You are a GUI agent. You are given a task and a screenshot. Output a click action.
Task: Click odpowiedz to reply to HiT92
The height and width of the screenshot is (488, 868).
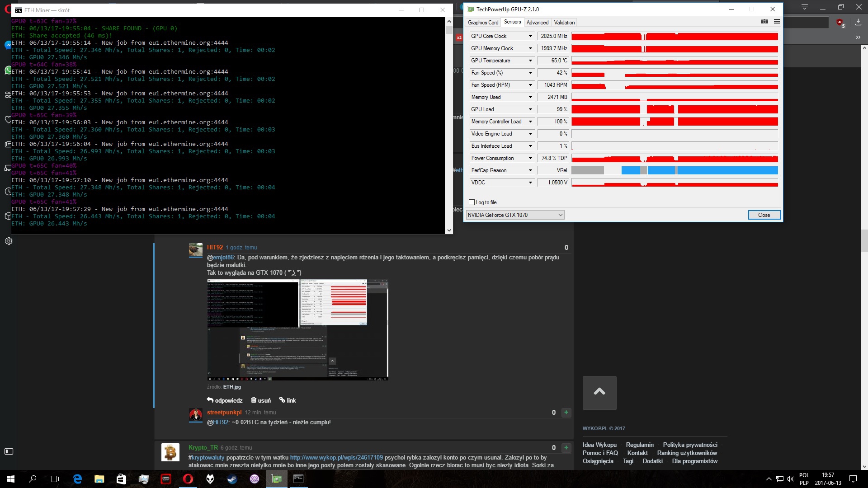coord(225,400)
